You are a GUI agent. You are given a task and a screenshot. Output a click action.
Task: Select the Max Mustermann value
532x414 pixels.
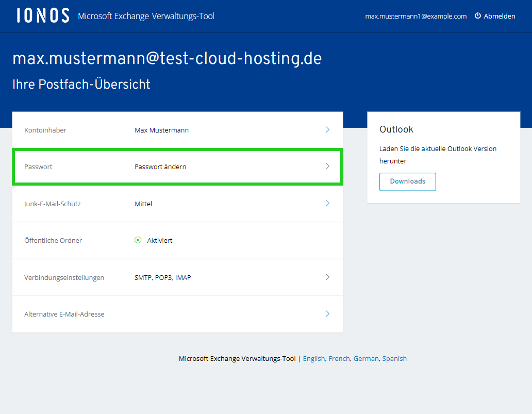161,130
